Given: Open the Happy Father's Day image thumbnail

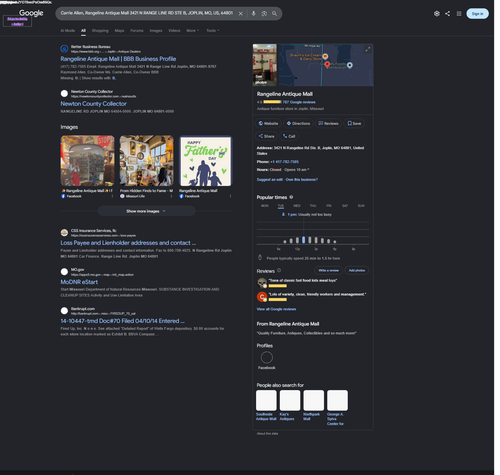Looking at the screenshot, I should point(206,161).
